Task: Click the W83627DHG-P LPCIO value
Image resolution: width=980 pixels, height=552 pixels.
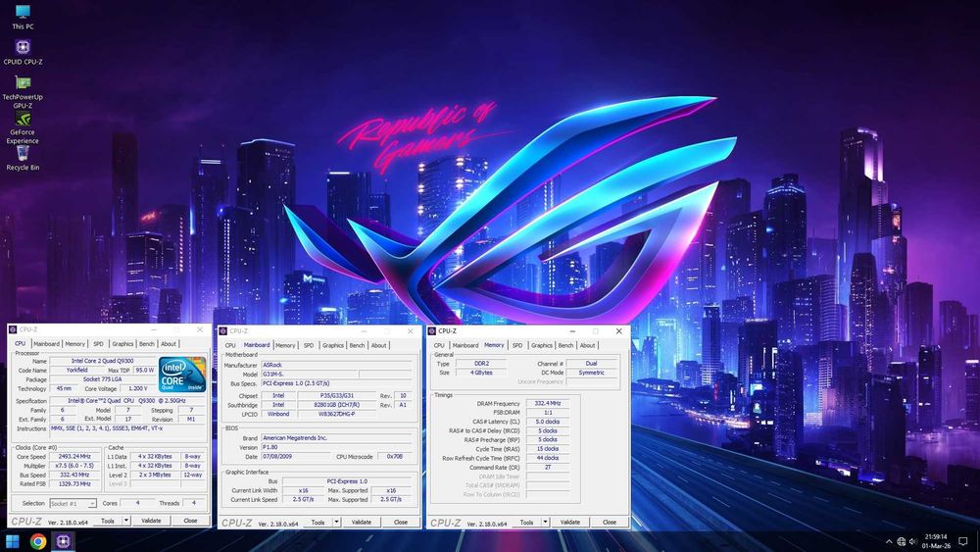Action: [337, 414]
